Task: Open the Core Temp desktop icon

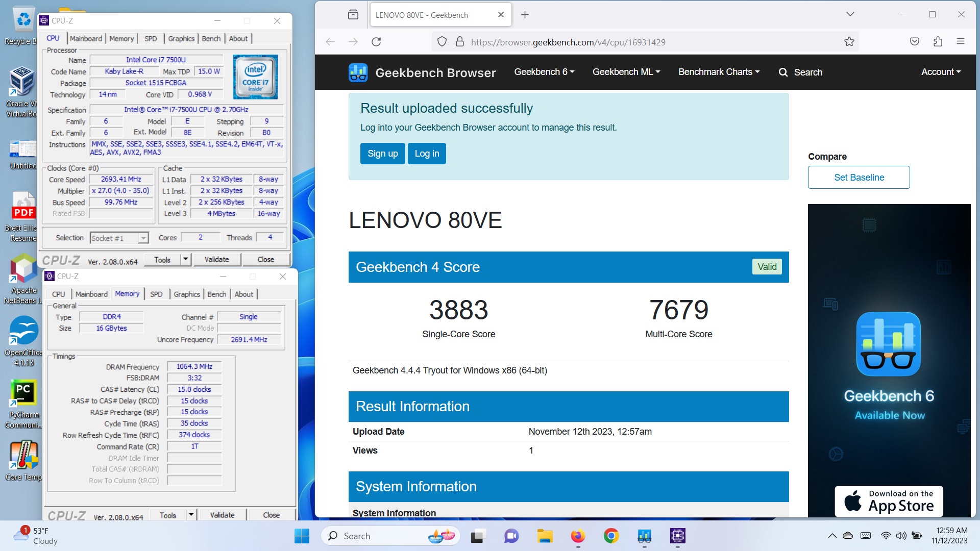Action: coord(23,461)
